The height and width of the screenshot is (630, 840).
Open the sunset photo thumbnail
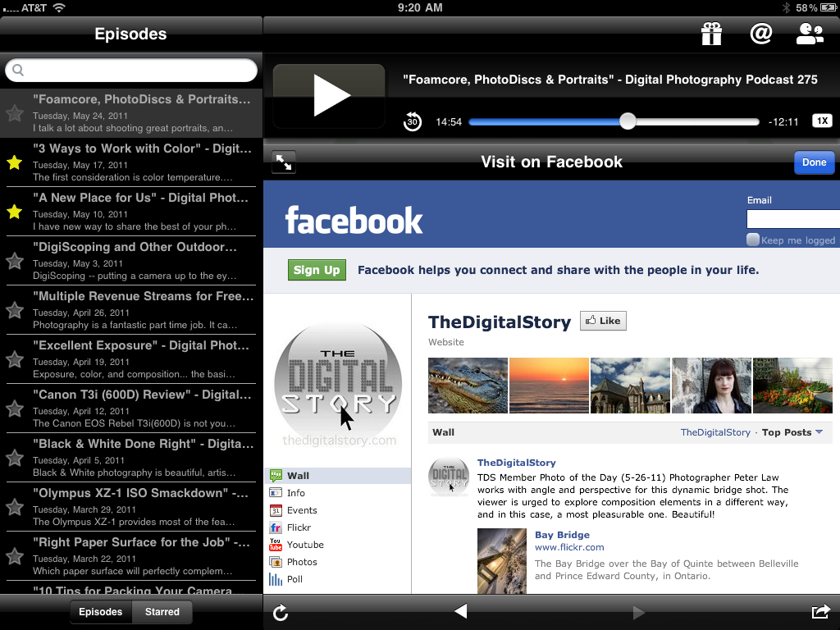tap(549, 386)
